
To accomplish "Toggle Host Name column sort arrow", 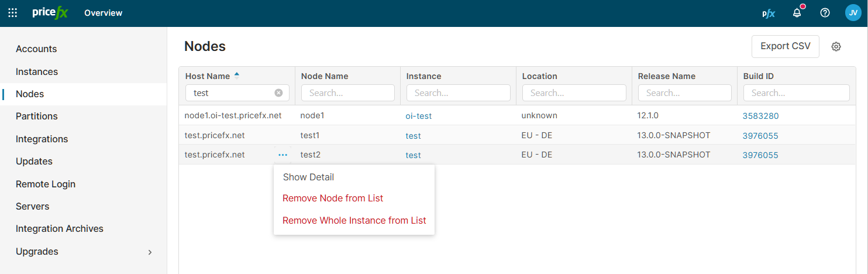I will coord(237,75).
